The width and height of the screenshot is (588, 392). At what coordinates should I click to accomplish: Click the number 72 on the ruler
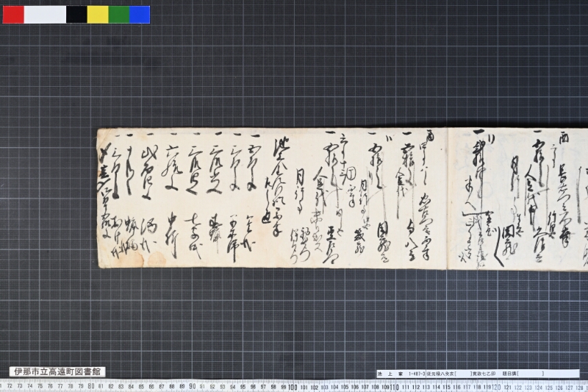10,386
